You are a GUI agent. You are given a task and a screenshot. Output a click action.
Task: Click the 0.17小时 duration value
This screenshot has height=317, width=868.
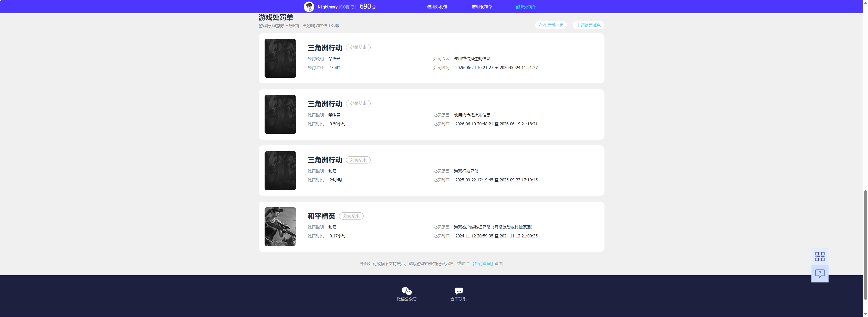337,236
